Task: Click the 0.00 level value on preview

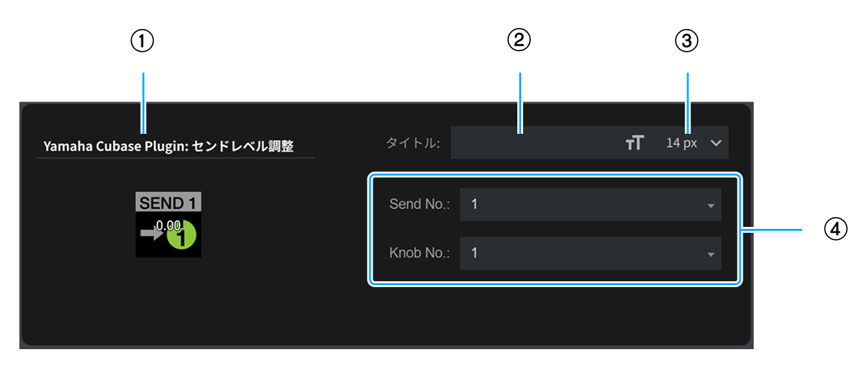Action: [x=168, y=225]
